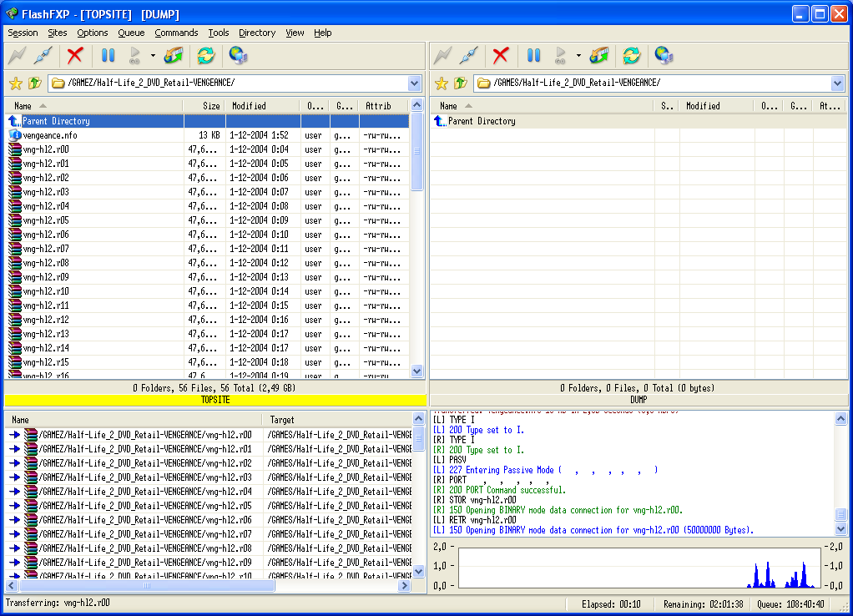This screenshot has height=616, width=853.
Task: Click the yellow TOPSITE pane label bar
Action: (x=215, y=400)
